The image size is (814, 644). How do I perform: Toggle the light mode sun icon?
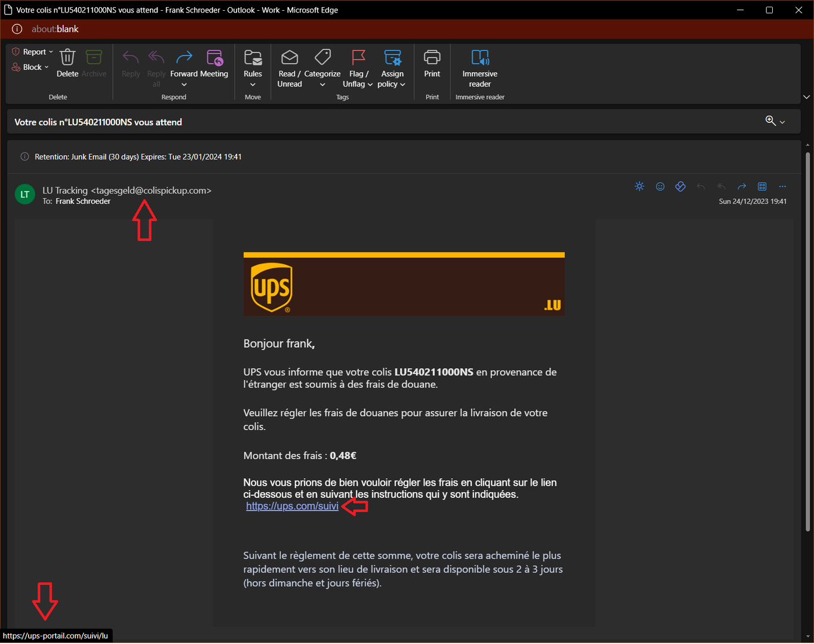[x=640, y=187]
